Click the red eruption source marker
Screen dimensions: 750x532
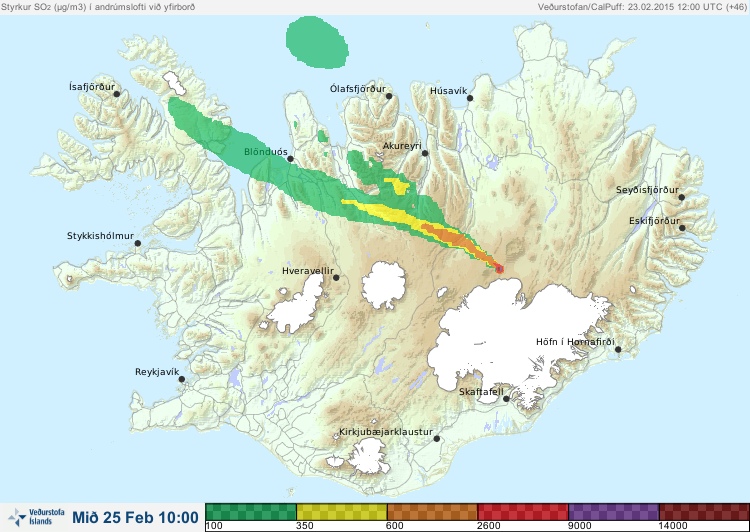pyautogui.click(x=499, y=269)
